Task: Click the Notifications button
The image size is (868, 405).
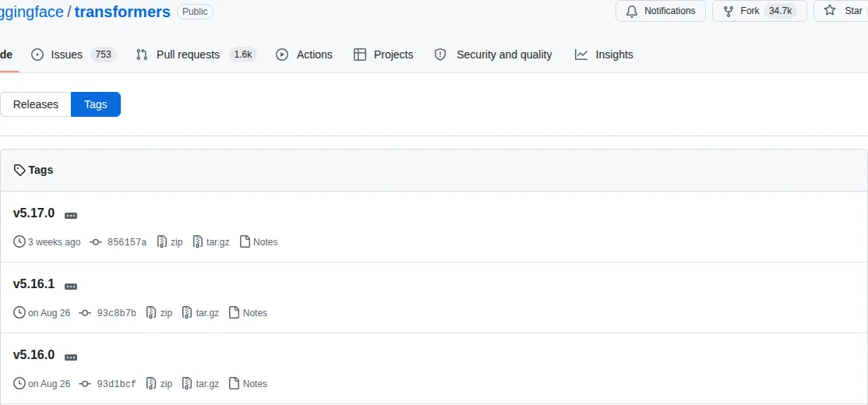Action: [x=661, y=10]
